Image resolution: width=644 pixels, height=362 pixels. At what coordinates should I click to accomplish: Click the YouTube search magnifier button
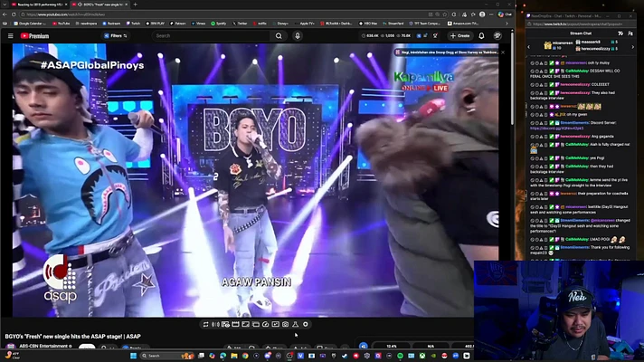[x=279, y=36]
